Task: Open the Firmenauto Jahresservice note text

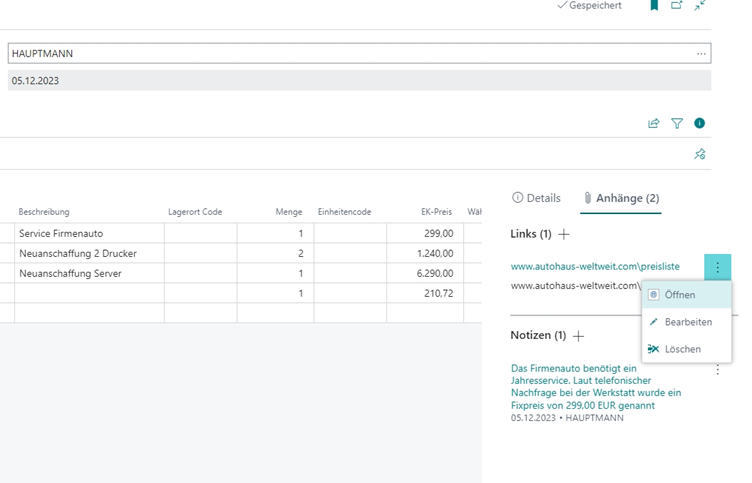Action: point(596,386)
